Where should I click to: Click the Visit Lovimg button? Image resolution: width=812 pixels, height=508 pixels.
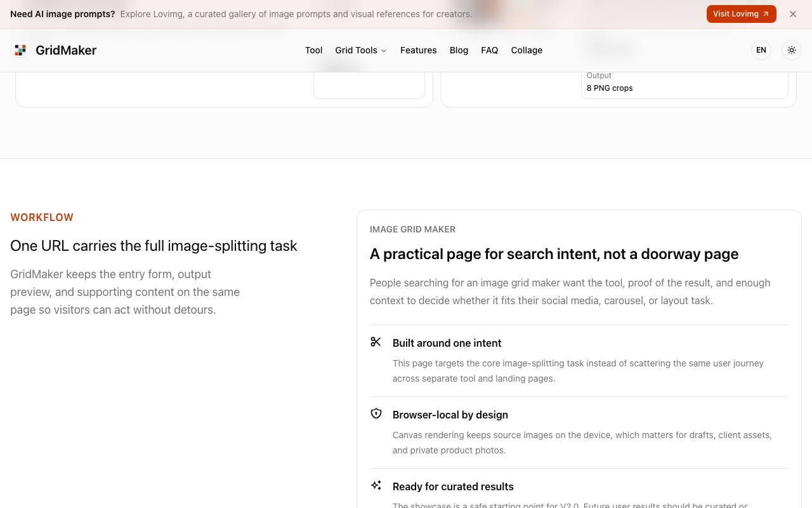coord(742,14)
